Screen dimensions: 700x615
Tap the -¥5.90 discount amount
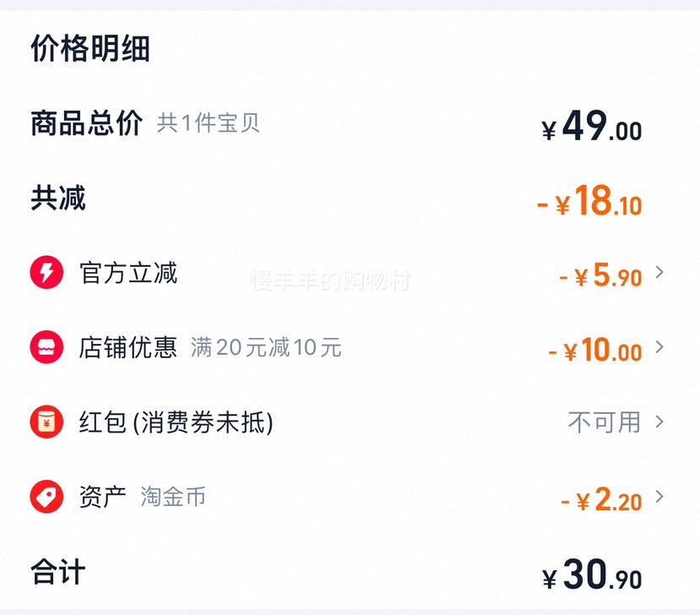tap(600, 275)
